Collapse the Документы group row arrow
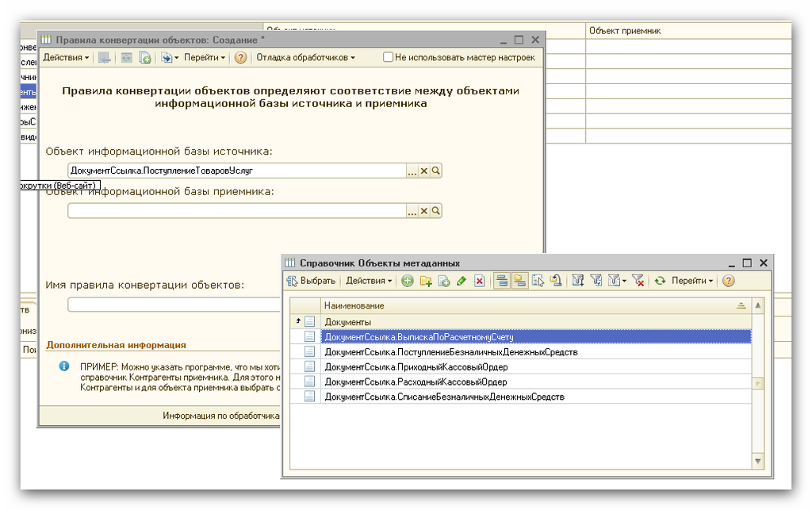The width and height of the screenshot is (812, 510). coord(298,321)
